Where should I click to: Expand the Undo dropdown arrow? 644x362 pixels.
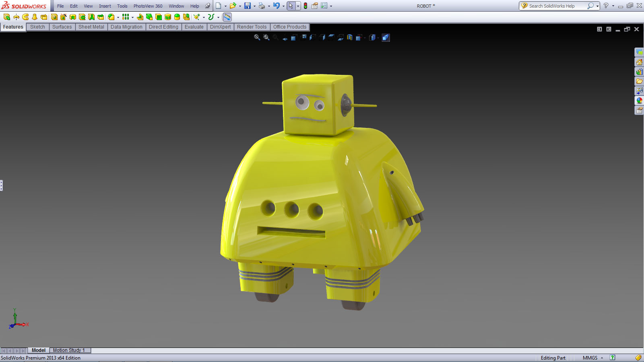tap(283, 6)
